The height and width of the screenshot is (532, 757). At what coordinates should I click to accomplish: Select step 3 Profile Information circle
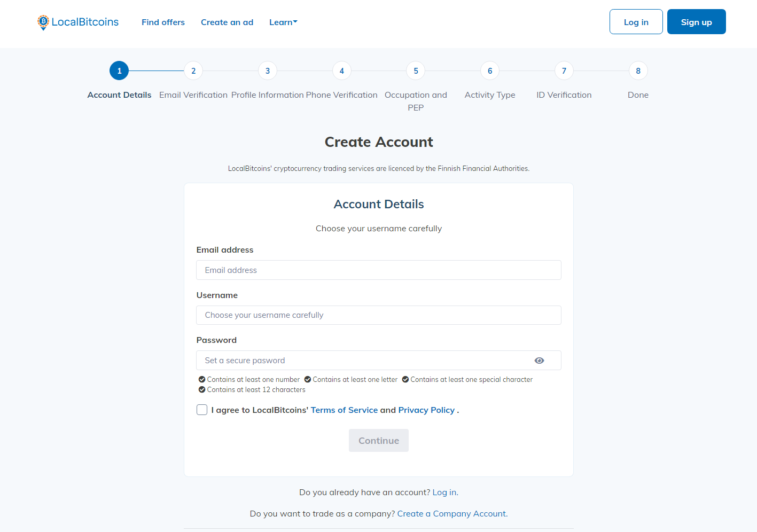click(x=268, y=71)
